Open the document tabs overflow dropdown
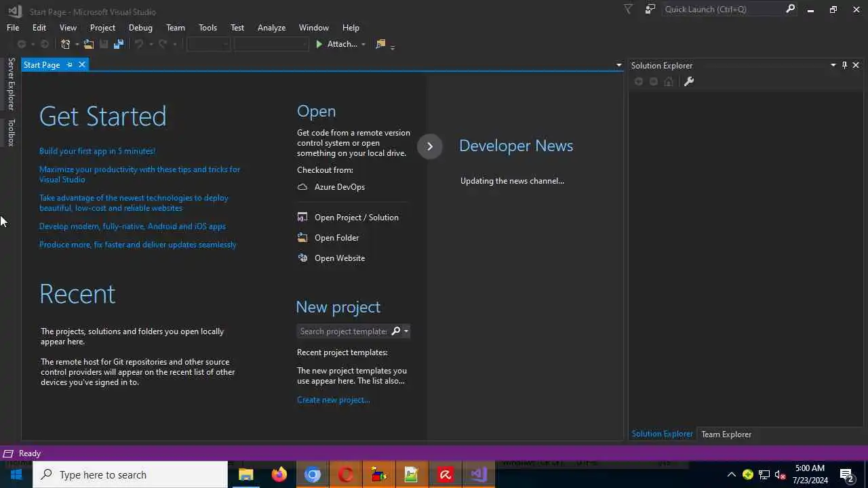The height and width of the screenshot is (488, 868). point(618,65)
